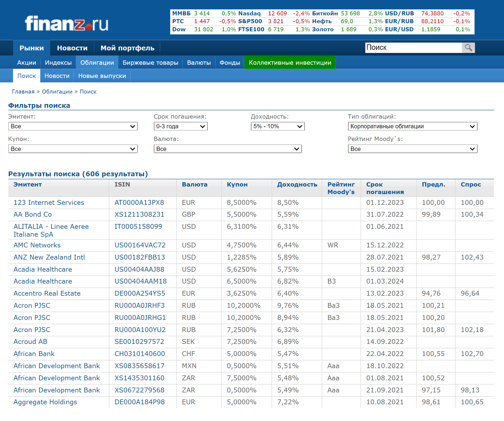Viewport: 504px width, 421px height.
Task: Select Акции in the markets menu
Action: pyautogui.click(x=27, y=63)
